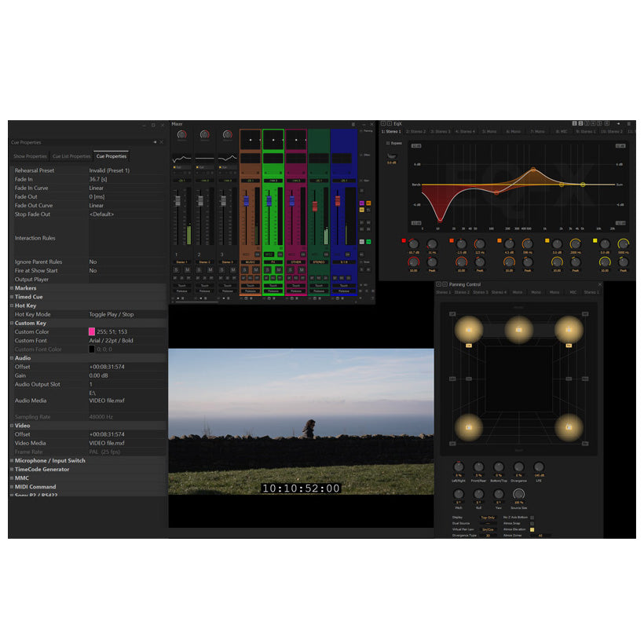Screen dimensions: 644x644
Task: Toggle the yellow EQ band enable square
Action: coord(595,240)
